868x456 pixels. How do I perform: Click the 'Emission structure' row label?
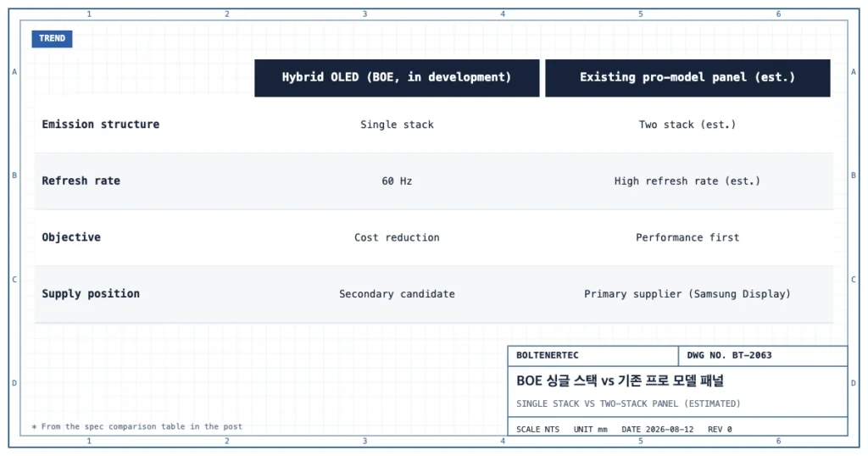coord(101,125)
